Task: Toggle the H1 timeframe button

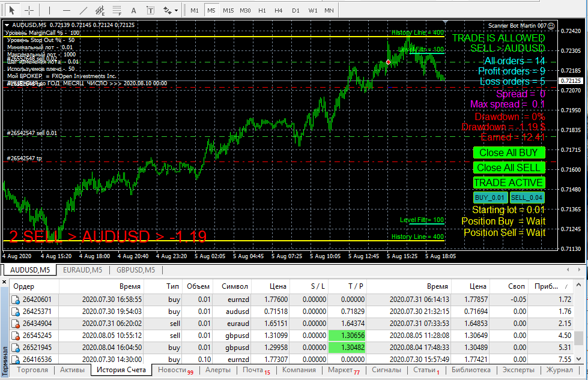Action: [x=262, y=10]
